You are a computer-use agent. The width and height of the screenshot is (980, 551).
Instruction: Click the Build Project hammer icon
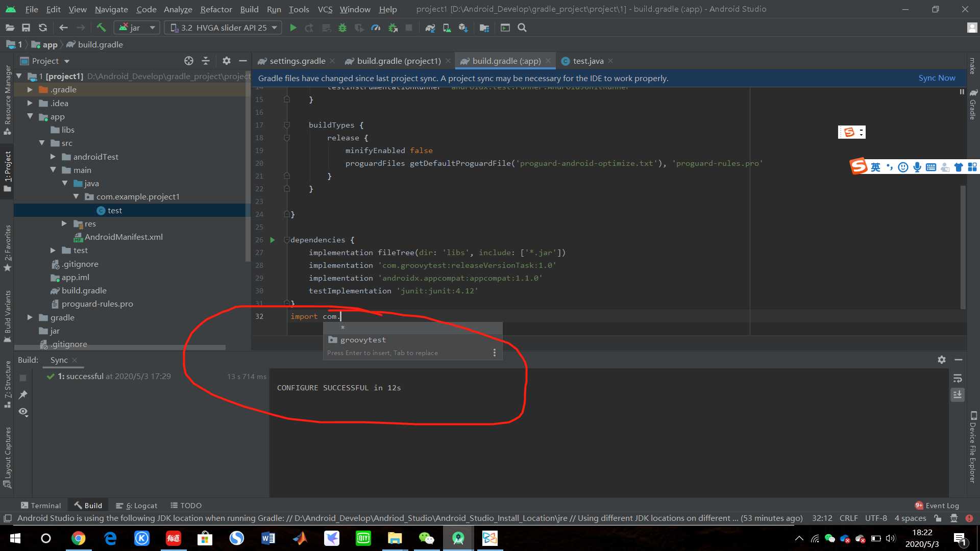point(100,28)
